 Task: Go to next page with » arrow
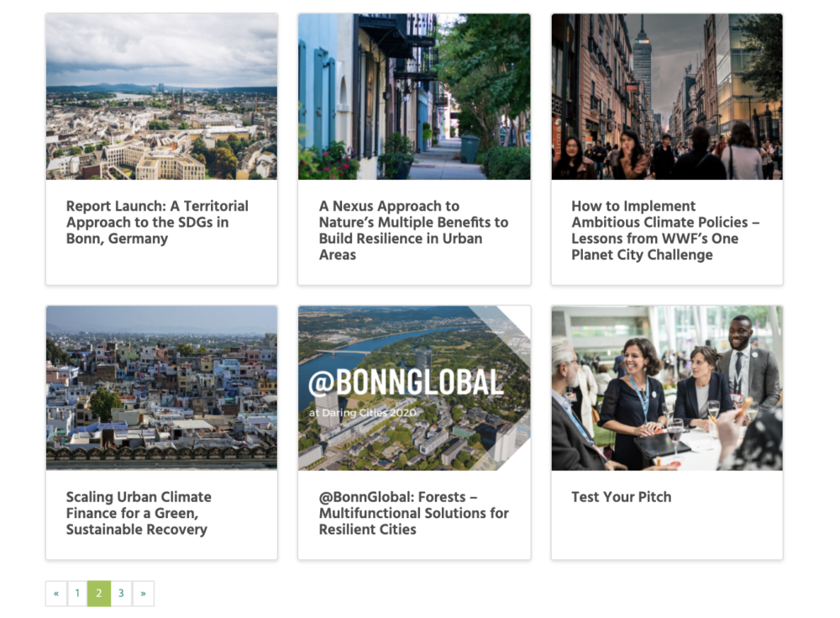tap(143, 594)
